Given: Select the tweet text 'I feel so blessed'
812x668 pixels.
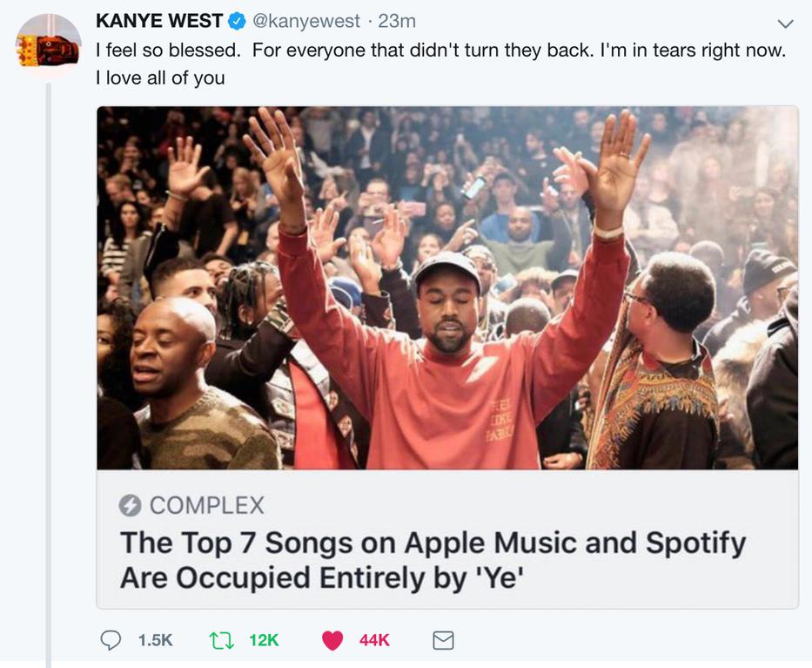Looking at the screenshot, I should [x=168, y=51].
